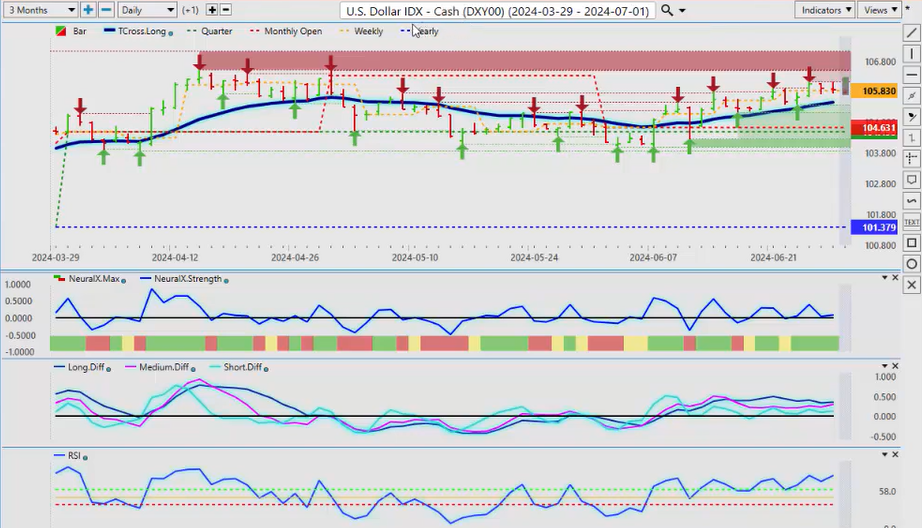Select the rectangle drawing tool

pos(911,243)
